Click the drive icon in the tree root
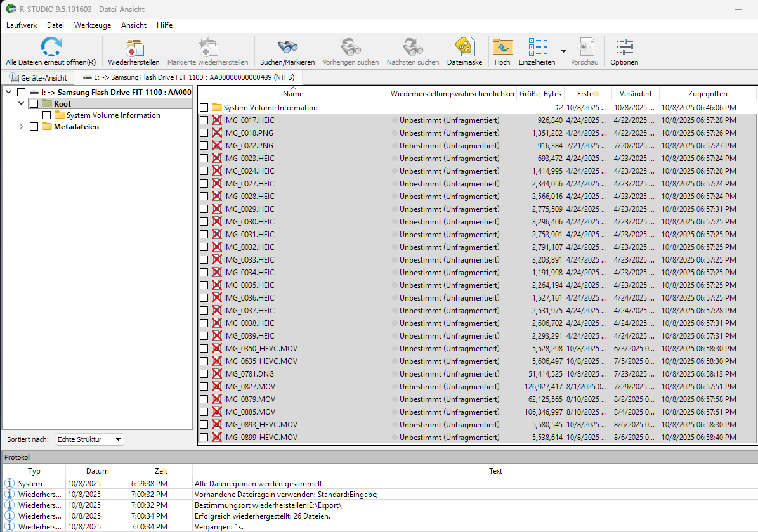This screenshot has height=532, width=758. [34, 93]
